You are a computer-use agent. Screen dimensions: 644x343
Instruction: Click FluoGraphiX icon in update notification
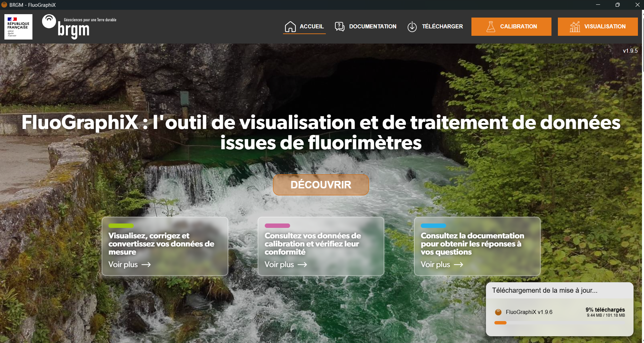pyautogui.click(x=498, y=312)
